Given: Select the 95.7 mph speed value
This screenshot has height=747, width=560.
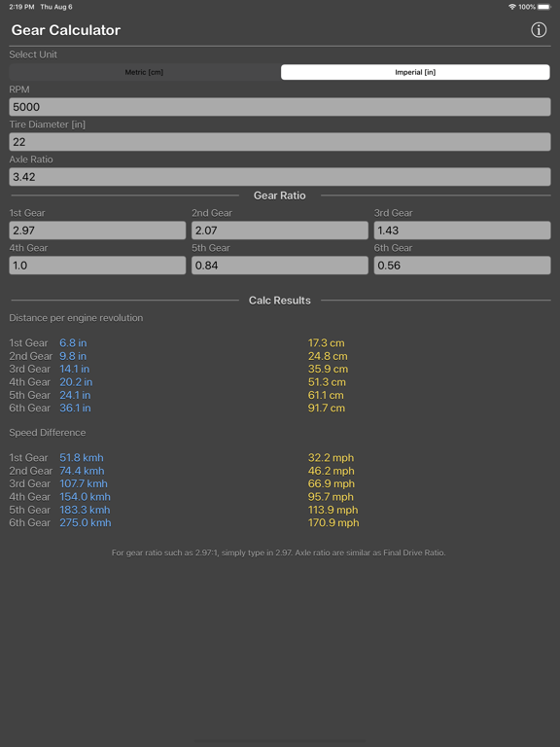Looking at the screenshot, I should (331, 497).
